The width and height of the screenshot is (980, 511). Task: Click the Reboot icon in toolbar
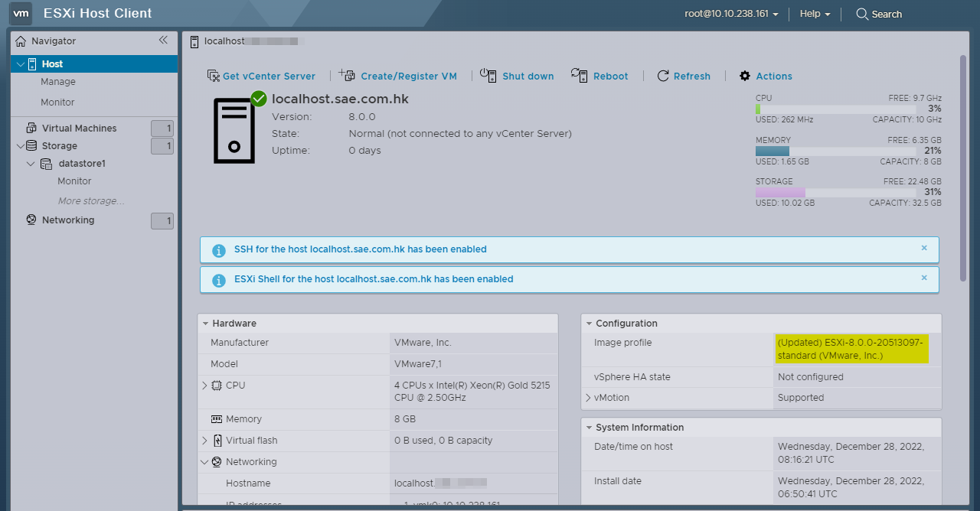click(x=579, y=75)
